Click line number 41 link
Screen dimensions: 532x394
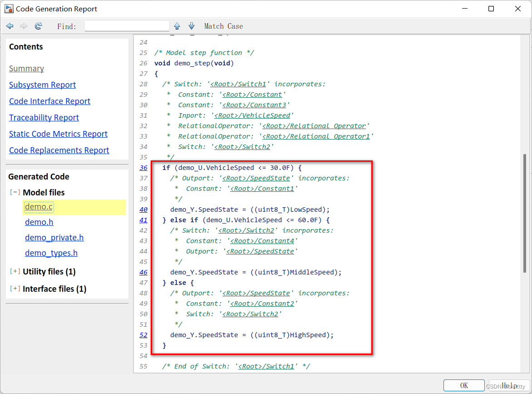(x=143, y=220)
